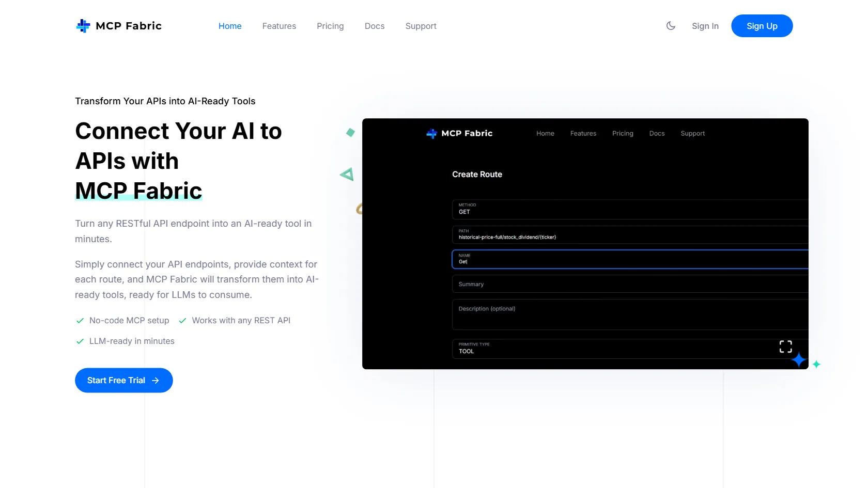
Task: Click the MCP Fabric brand name in header
Action: coord(129,26)
